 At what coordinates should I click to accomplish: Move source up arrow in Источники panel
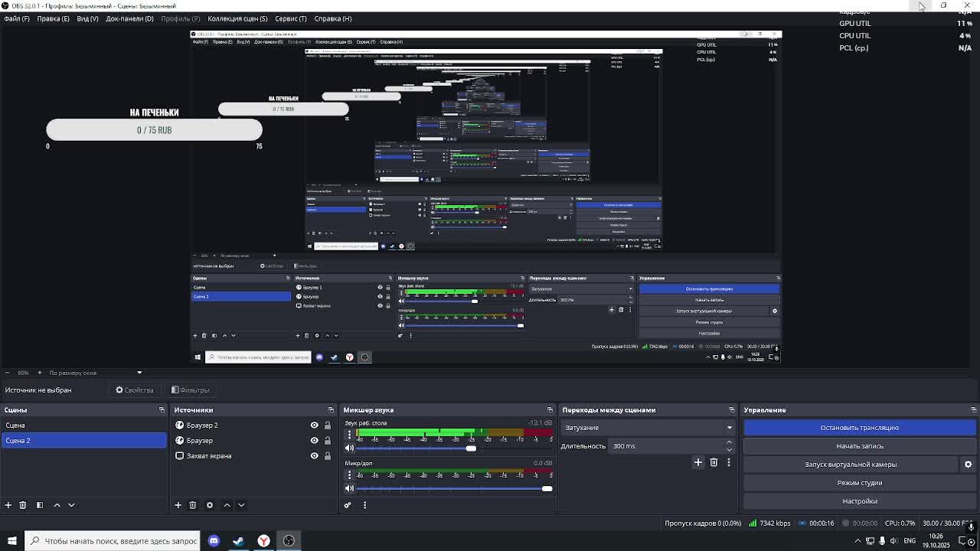(x=227, y=505)
